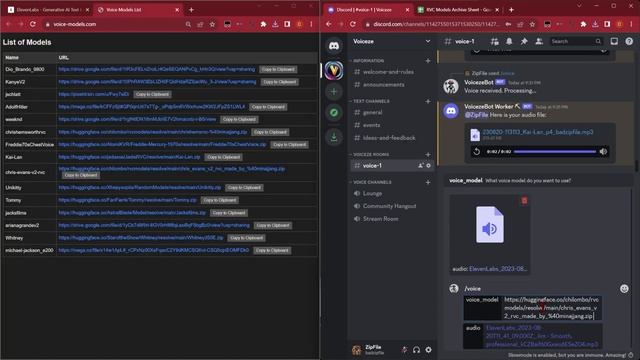Open the Tommy model huggingface link
The height and width of the screenshot is (360, 640).
[x=127, y=200]
